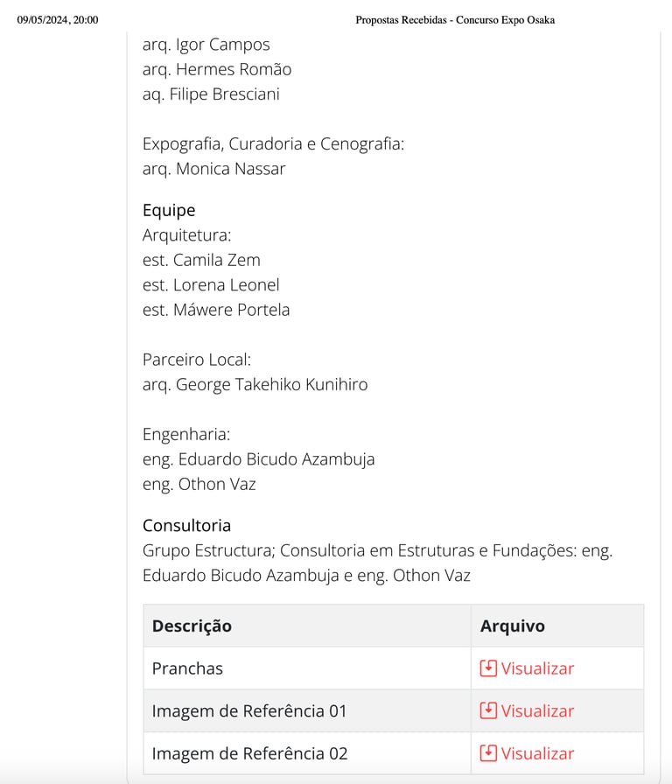Click the 09/05/2024 date stamp
672x784 pixels.
point(58,20)
